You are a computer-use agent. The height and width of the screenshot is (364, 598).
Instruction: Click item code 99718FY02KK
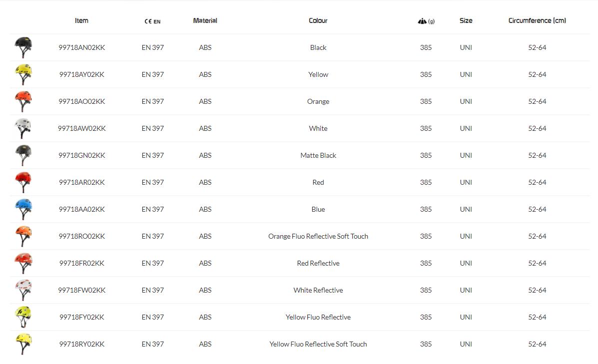[82, 317]
